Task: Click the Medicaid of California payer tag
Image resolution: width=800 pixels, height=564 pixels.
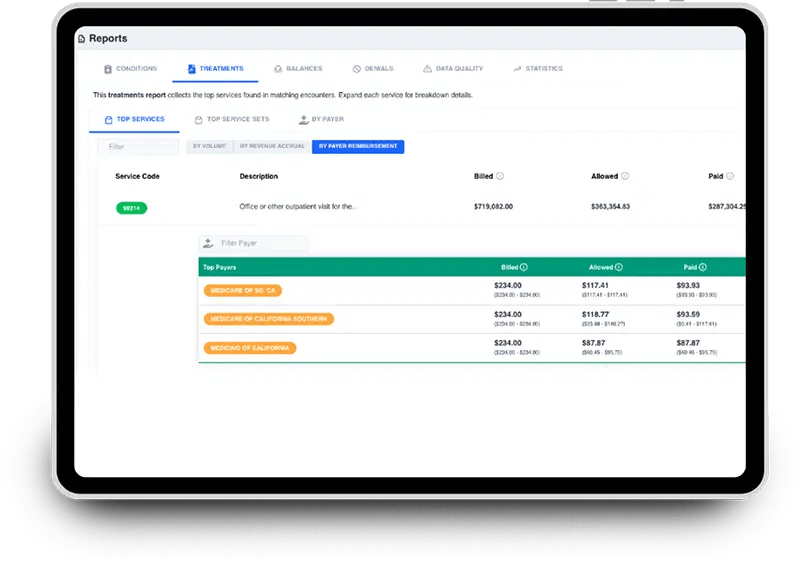Action: pyautogui.click(x=250, y=348)
